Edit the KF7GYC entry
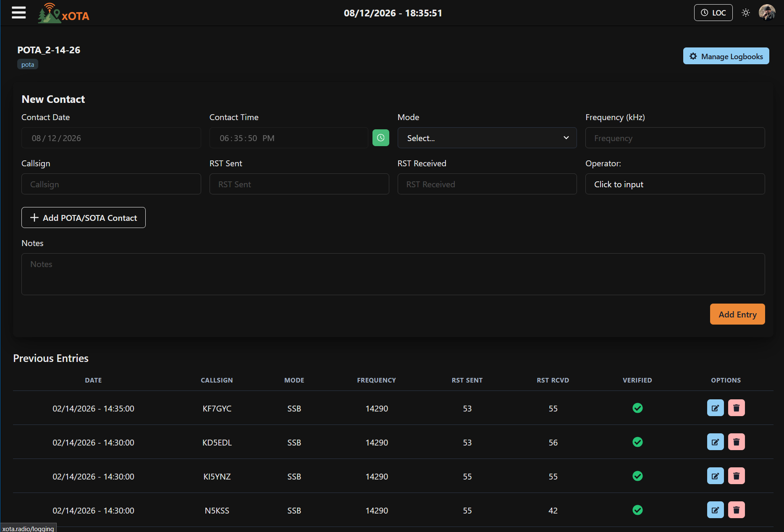Image resolution: width=784 pixels, height=532 pixels. (715, 408)
